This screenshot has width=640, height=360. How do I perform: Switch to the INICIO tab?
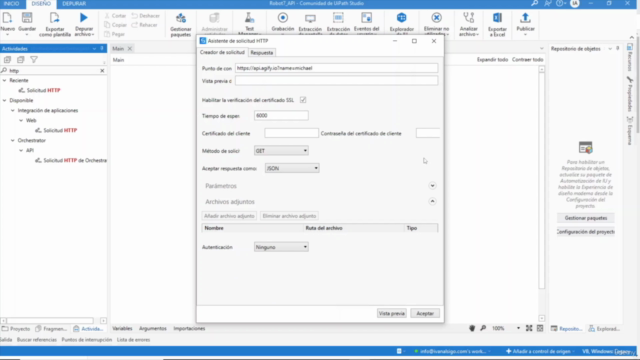pos(11,4)
